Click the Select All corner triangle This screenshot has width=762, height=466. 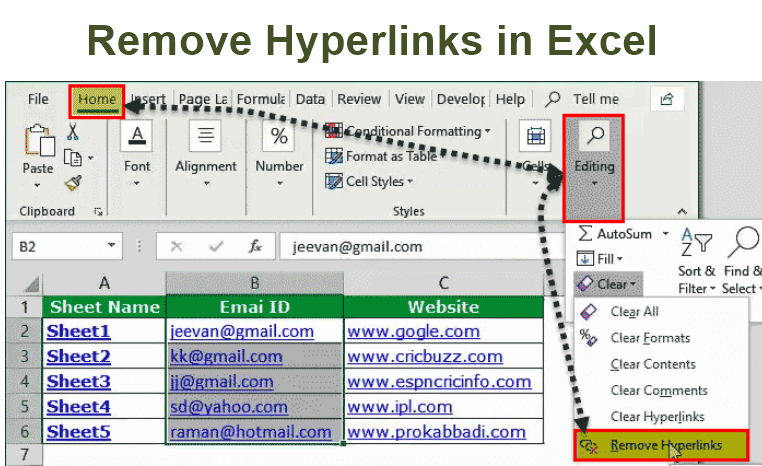(31, 284)
